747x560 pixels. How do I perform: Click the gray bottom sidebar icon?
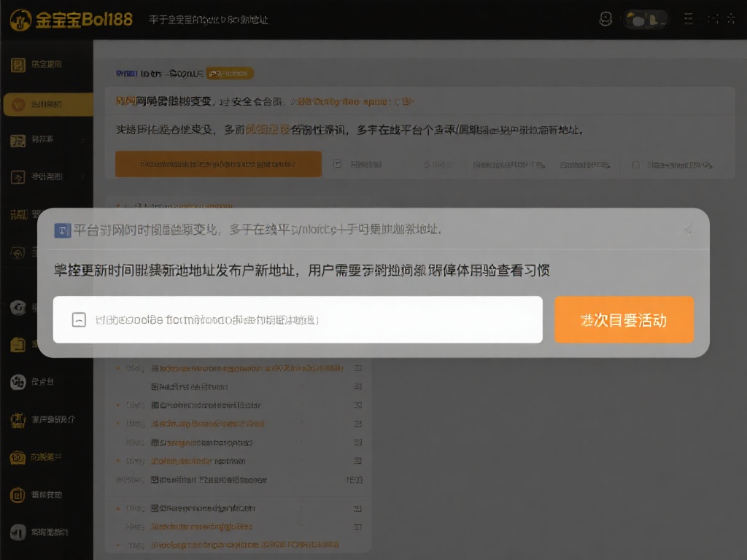point(18,532)
